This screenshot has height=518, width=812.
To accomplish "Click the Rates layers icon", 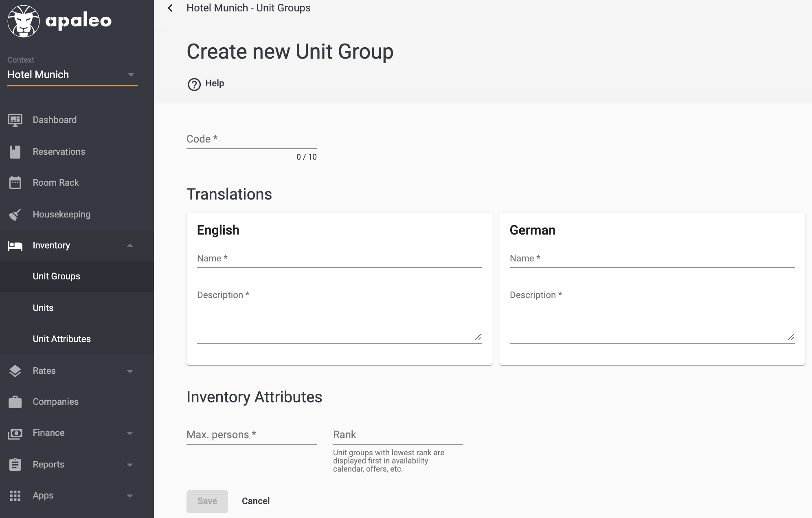I will pyautogui.click(x=15, y=371).
